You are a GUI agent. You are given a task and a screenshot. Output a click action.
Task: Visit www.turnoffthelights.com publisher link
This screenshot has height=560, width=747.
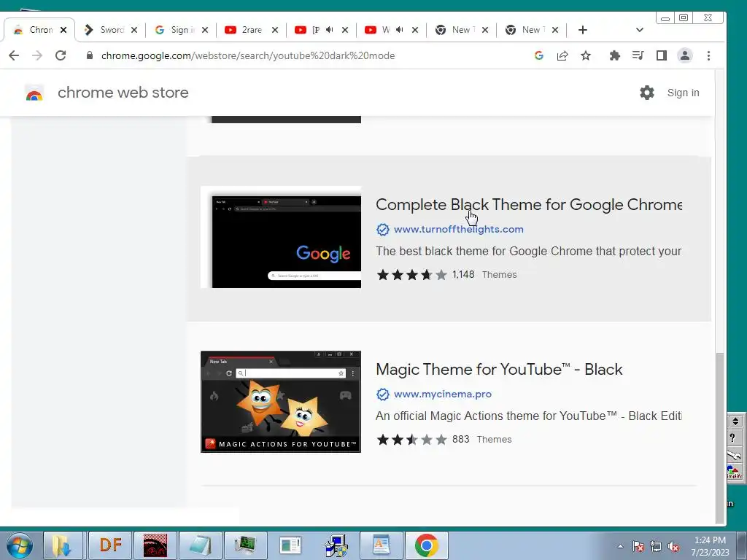tap(458, 229)
